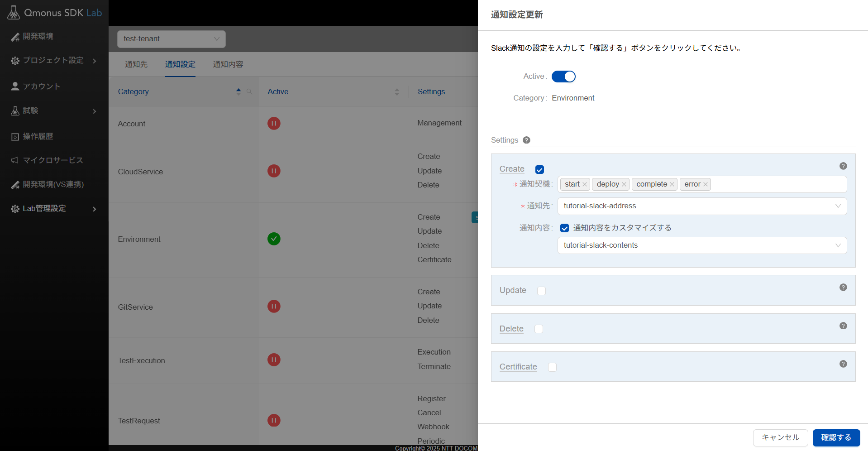The image size is (868, 451).
Task: Click the paused status icon for Account
Action: [x=274, y=123]
